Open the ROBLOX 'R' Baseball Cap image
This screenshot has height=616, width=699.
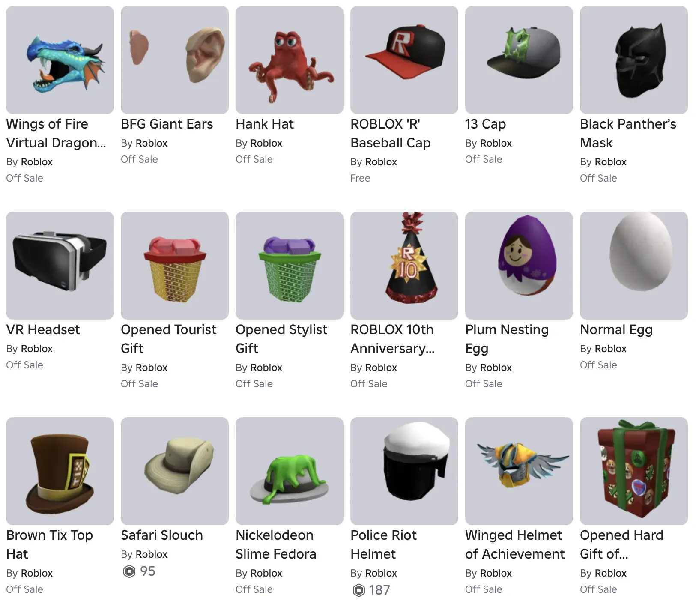click(x=404, y=60)
